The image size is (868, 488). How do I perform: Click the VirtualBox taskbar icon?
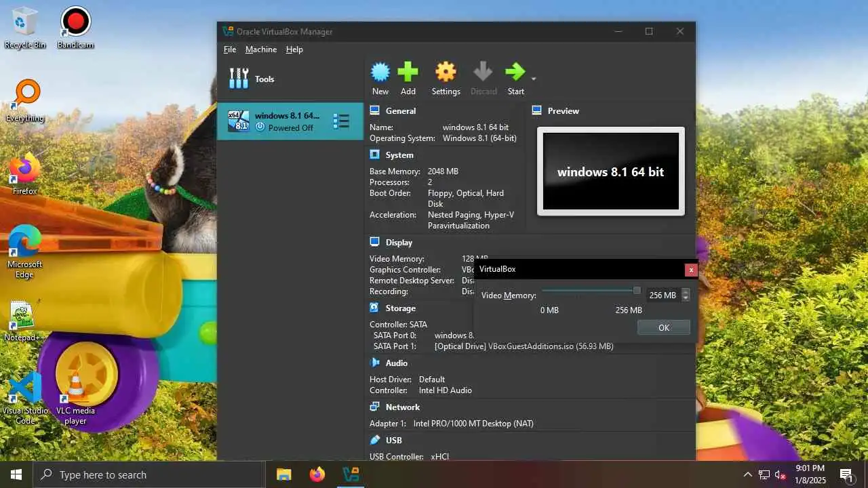coord(351,474)
